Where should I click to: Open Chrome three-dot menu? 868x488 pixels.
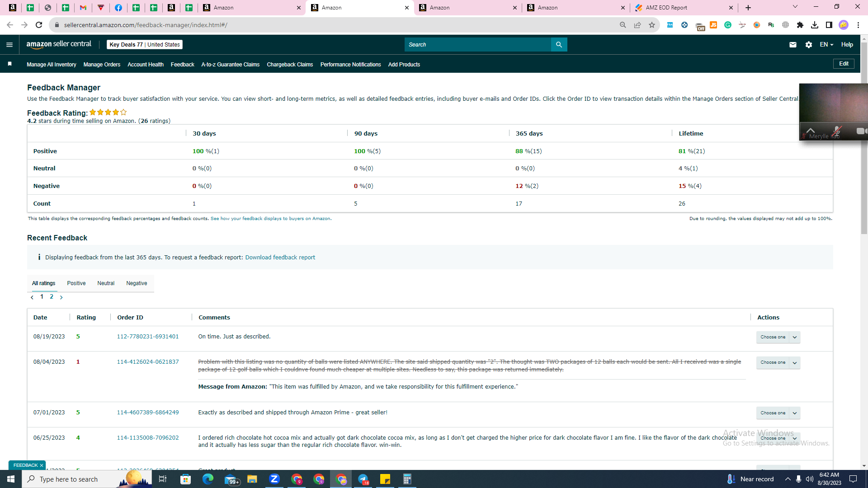(858, 25)
